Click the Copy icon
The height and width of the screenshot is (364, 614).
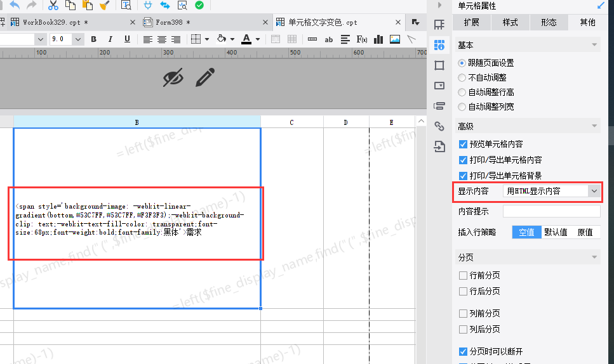pos(70,5)
